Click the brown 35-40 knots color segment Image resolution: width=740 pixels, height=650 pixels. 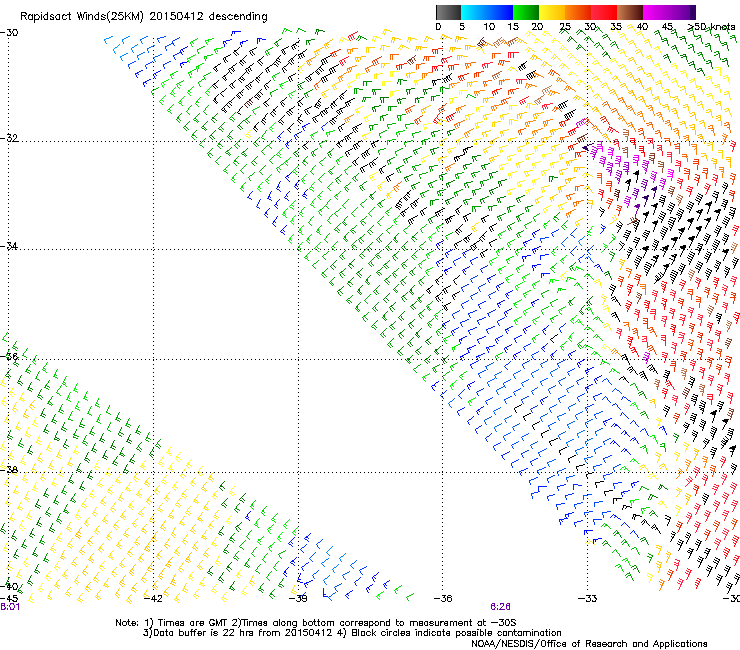(x=630, y=12)
